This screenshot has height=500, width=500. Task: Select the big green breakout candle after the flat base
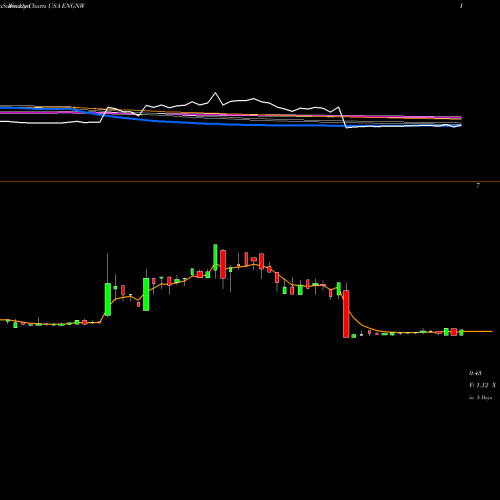coord(108,299)
